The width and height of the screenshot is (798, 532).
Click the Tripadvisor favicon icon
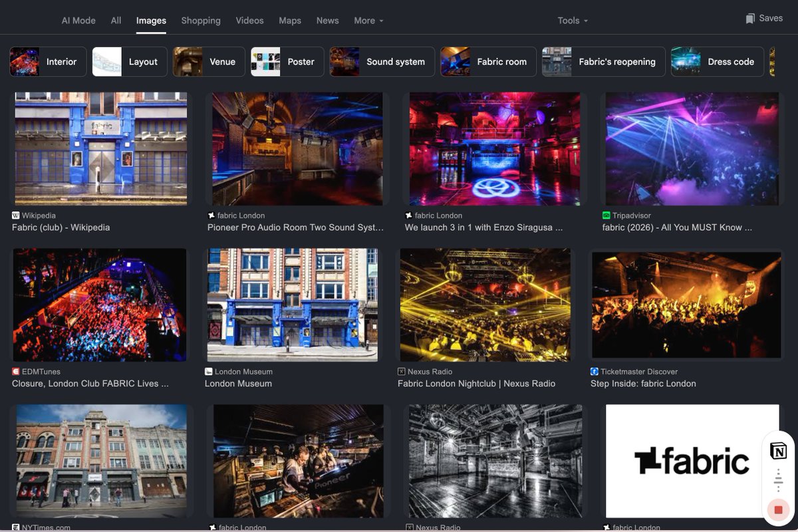(x=606, y=215)
